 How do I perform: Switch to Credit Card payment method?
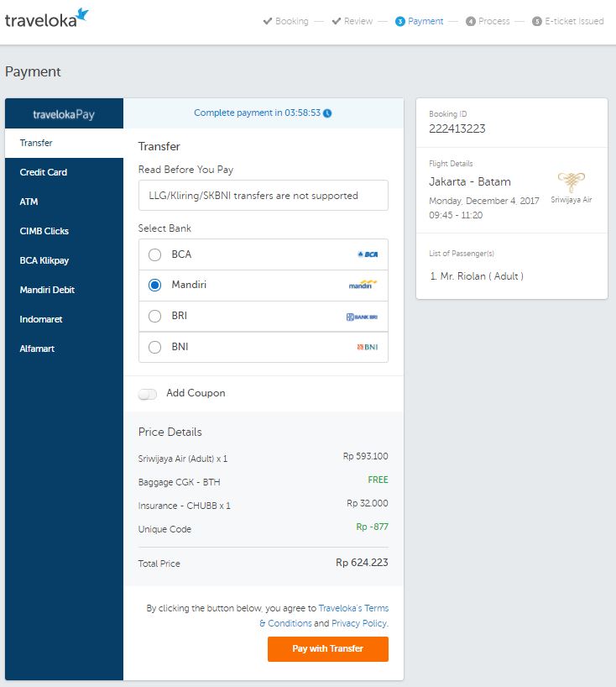click(x=64, y=172)
